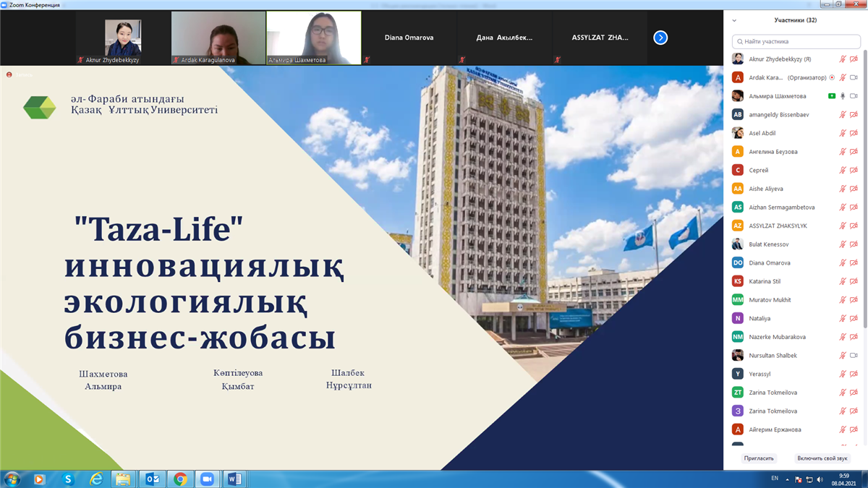
Task: Click the green screen-share icon beside Альмира Шахметова
Action: pyautogui.click(x=832, y=96)
